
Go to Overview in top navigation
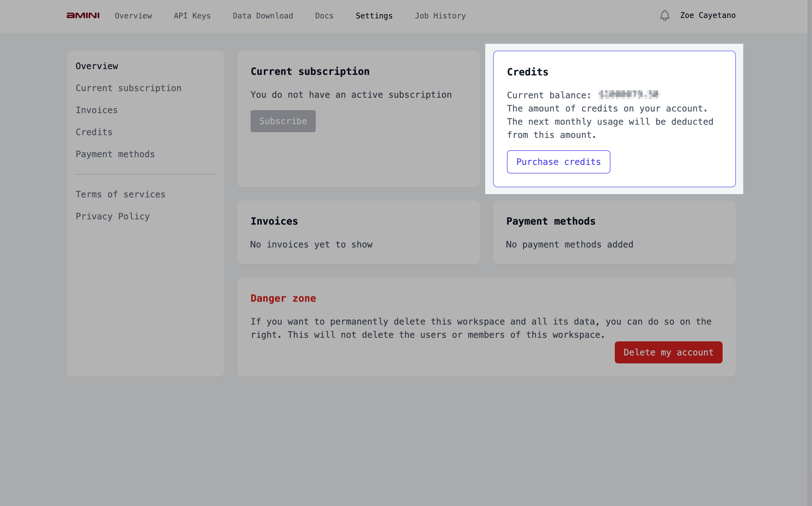pyautogui.click(x=133, y=16)
